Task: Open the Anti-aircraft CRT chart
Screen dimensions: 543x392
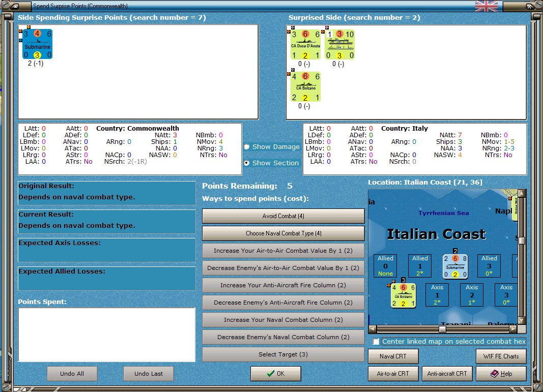Action: coord(447,374)
